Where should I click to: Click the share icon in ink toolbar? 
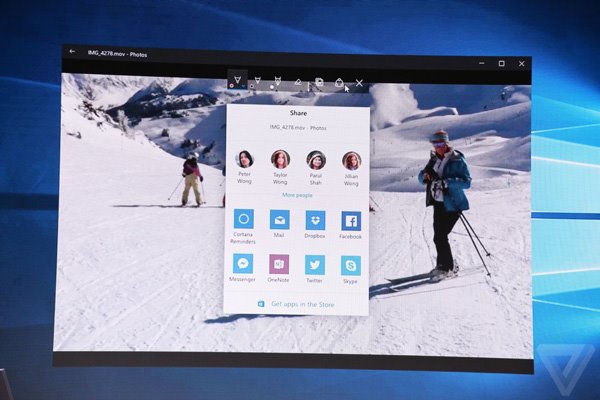tap(339, 83)
